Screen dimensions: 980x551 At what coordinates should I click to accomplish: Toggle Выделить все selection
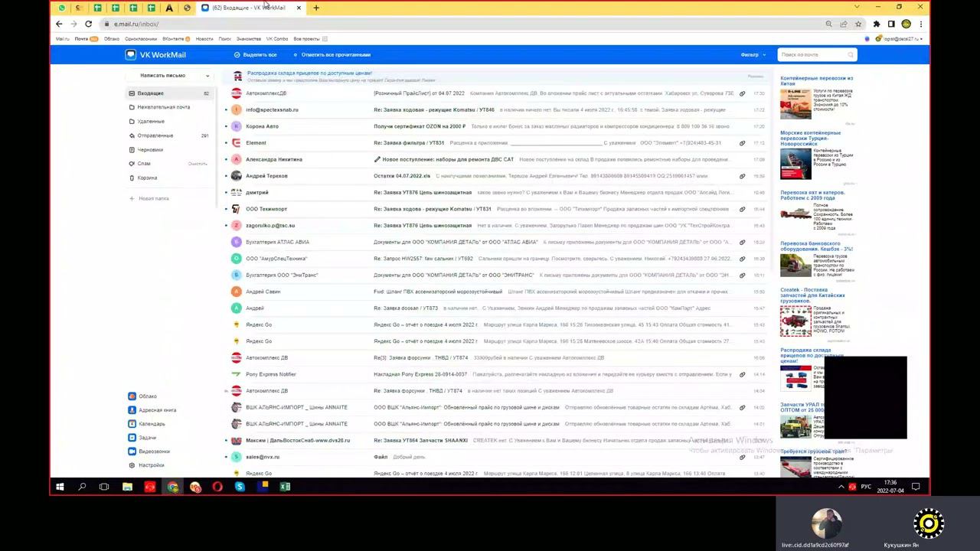256,55
